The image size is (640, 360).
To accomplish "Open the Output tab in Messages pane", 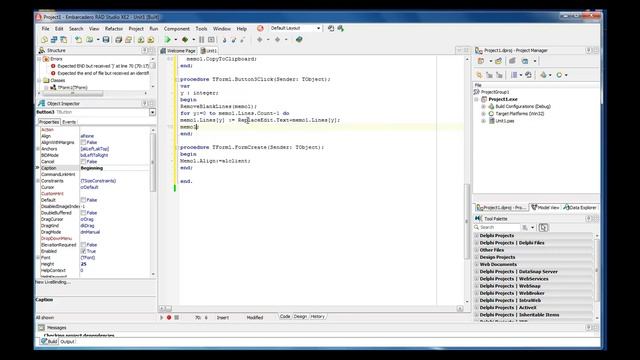I will tap(67, 342).
